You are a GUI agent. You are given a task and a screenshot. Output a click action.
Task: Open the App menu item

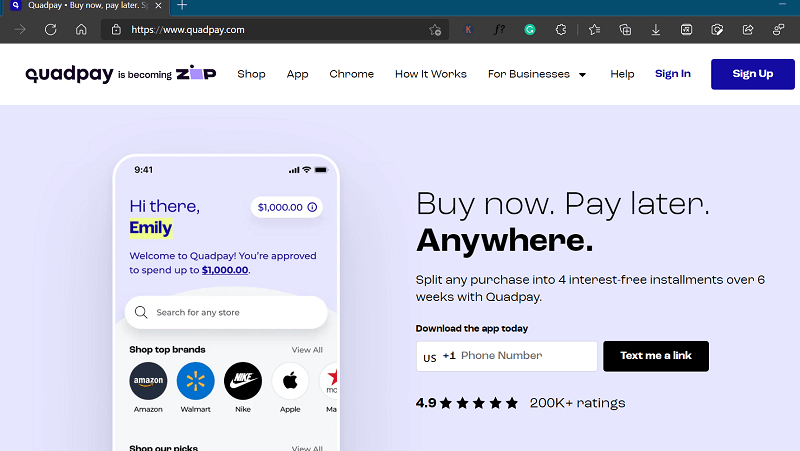(297, 74)
